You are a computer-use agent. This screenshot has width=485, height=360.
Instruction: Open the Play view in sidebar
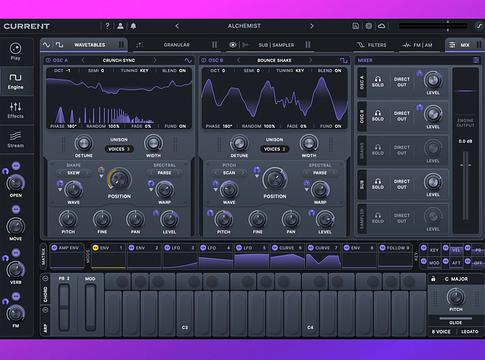pyautogui.click(x=15, y=51)
